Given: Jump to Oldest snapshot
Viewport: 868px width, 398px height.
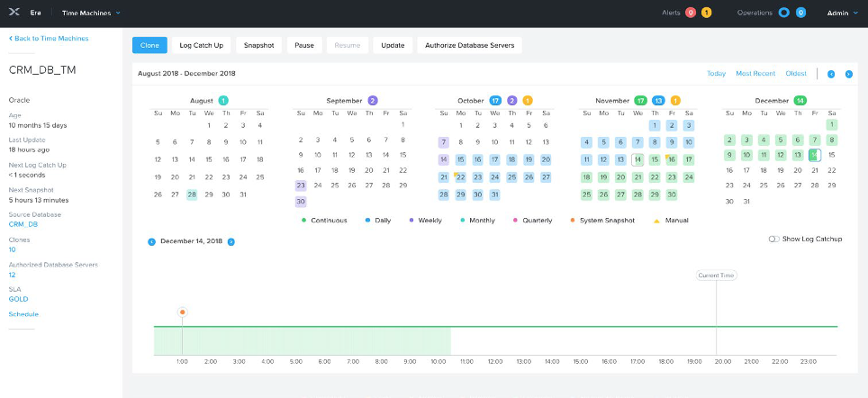Looking at the screenshot, I should (796, 73).
